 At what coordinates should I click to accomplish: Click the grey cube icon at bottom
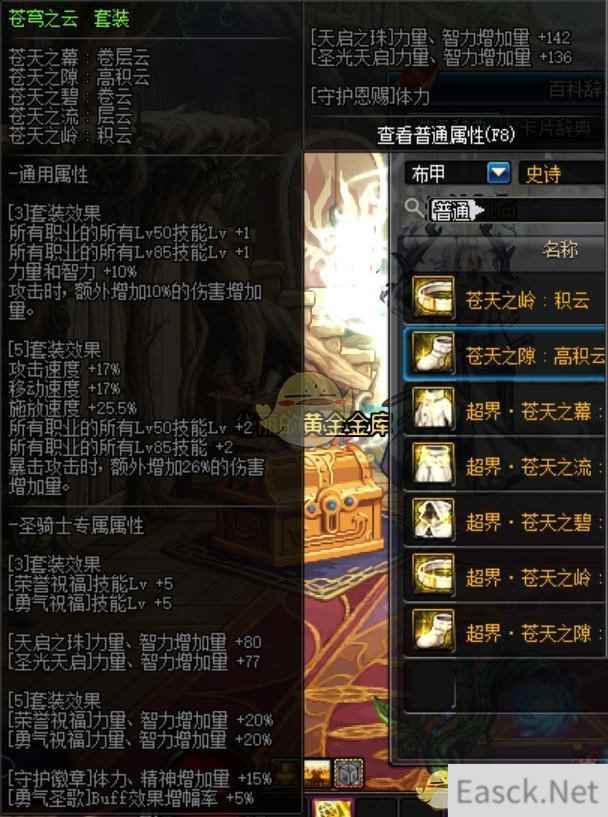(349, 773)
